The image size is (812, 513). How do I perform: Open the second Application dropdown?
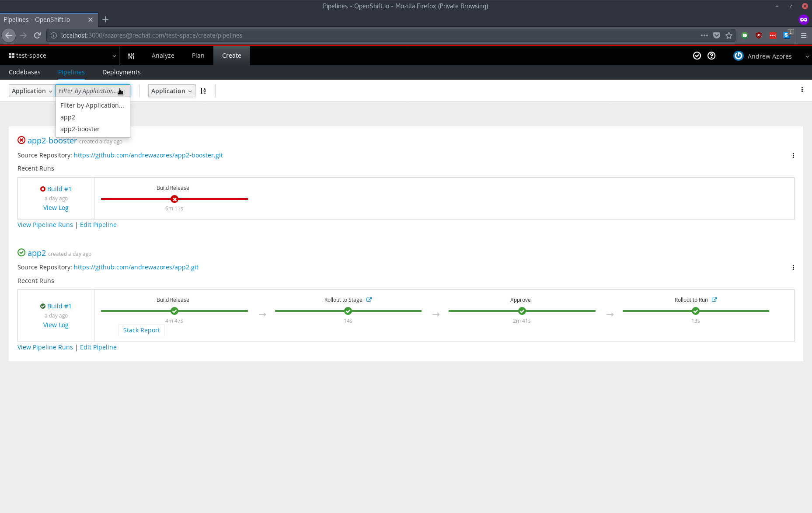[x=171, y=91]
